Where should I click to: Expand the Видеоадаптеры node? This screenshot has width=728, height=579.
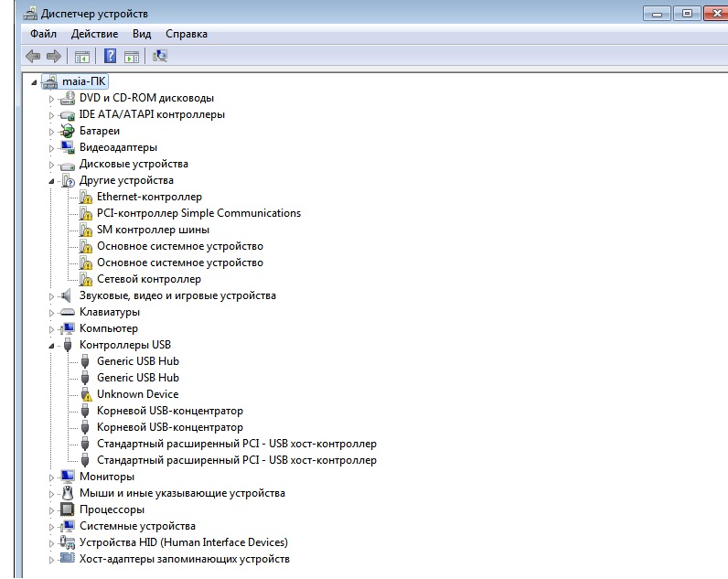[x=51, y=148]
